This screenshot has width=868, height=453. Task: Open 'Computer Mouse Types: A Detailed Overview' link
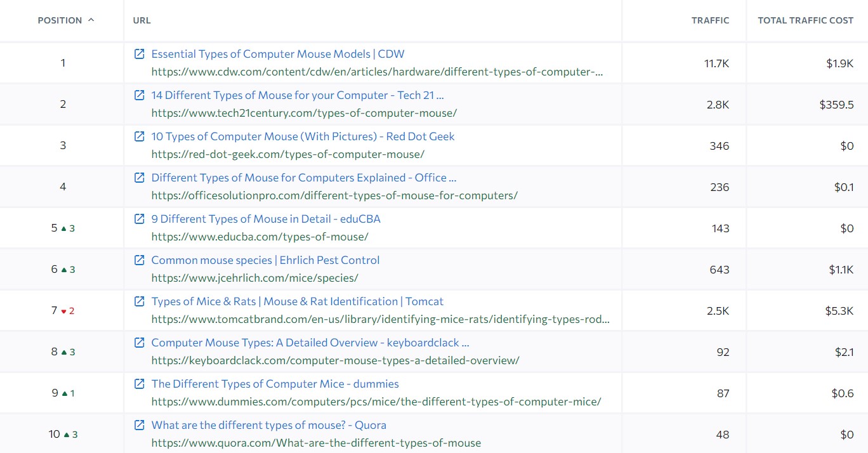click(310, 343)
